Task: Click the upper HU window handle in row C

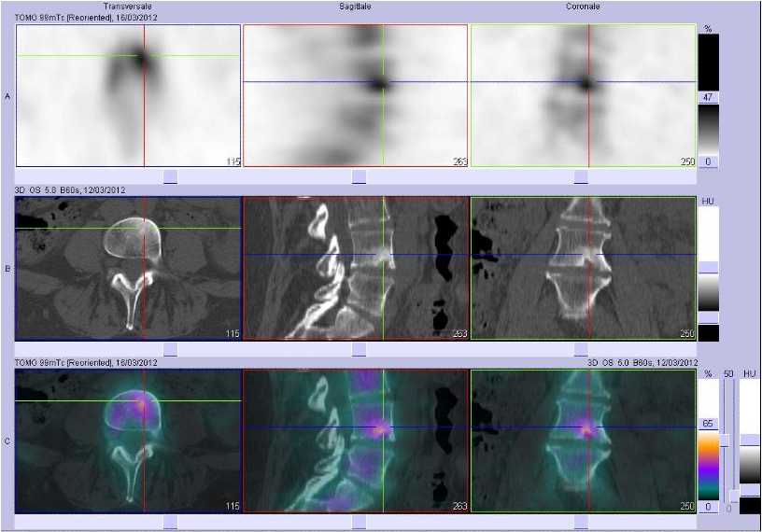Action: [751, 441]
